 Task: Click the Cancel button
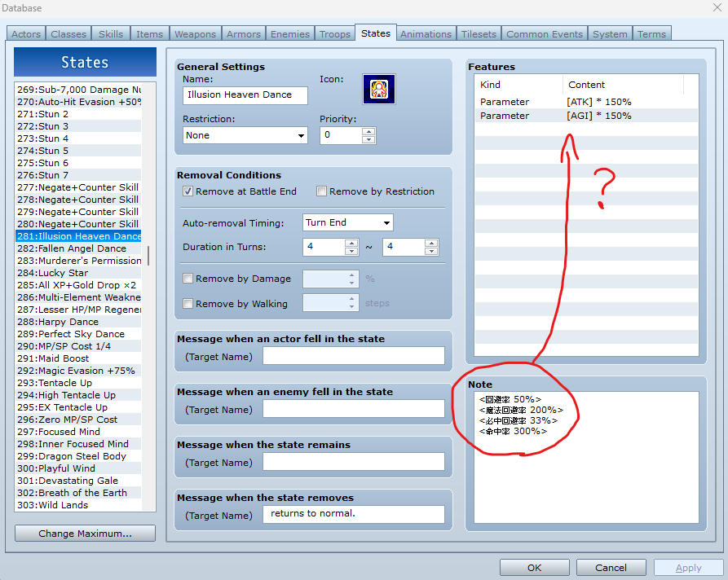click(x=611, y=568)
